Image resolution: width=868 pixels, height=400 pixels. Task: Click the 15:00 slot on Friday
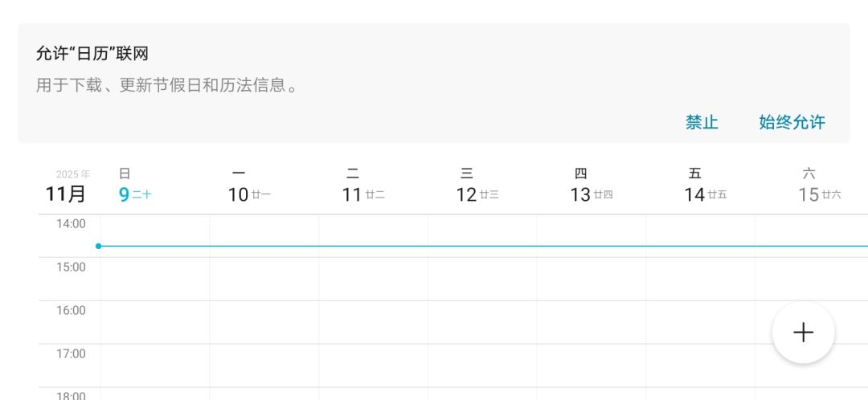[x=700, y=279]
